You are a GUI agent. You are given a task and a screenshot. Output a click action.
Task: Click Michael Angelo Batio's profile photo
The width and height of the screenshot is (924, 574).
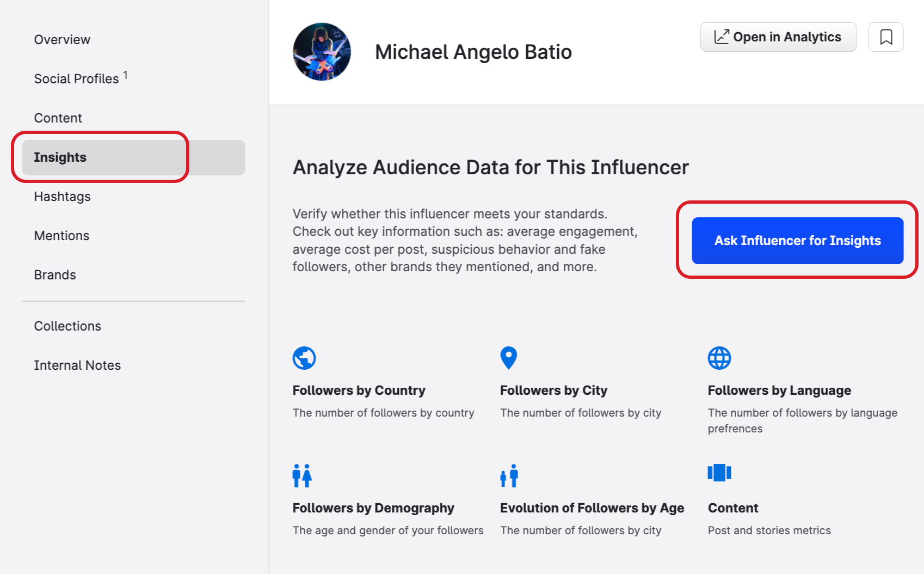click(322, 52)
